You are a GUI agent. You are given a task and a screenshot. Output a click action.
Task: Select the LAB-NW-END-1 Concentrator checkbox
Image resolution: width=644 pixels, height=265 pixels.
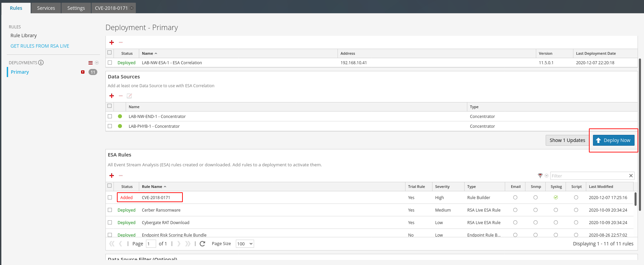coord(110,116)
